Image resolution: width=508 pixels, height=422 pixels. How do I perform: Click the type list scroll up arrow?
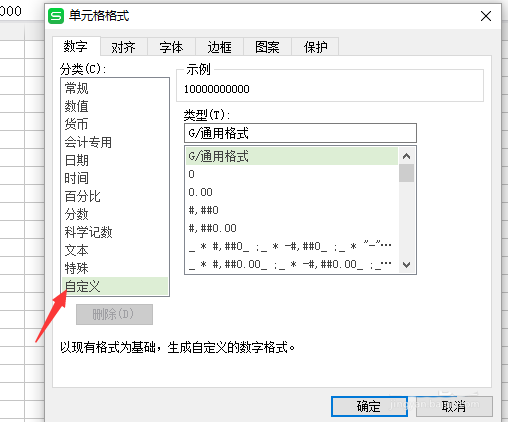point(406,156)
